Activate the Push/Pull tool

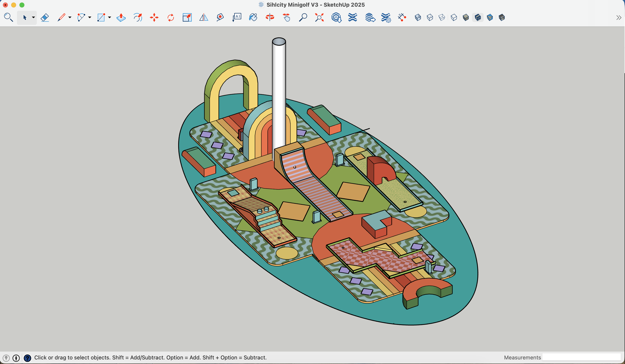[121, 17]
